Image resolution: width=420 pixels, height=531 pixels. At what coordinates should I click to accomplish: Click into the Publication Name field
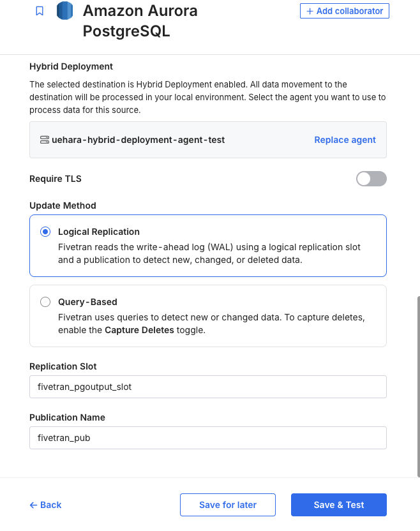point(208,438)
